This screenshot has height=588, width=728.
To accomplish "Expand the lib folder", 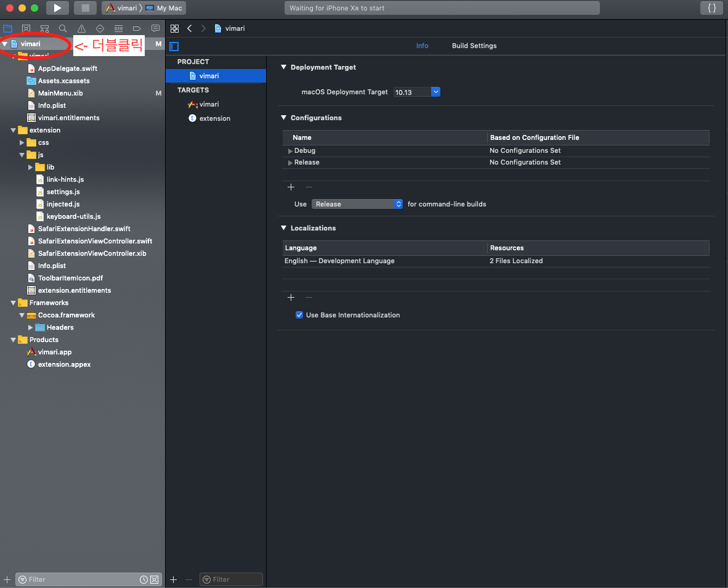I will (30, 167).
